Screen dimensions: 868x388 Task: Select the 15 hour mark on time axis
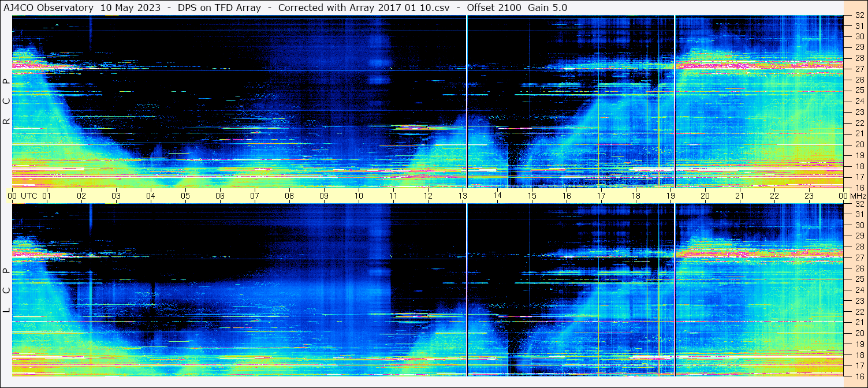click(531, 196)
